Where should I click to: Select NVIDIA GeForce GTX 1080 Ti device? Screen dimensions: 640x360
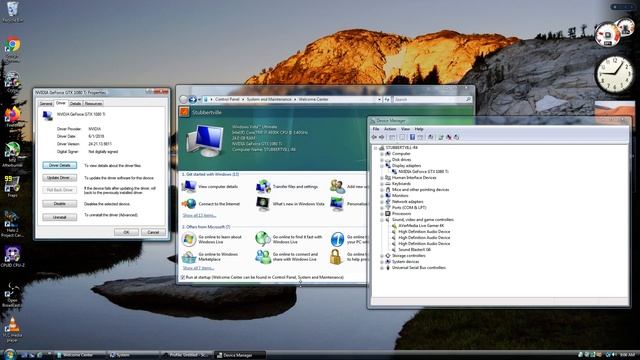pos(423,172)
